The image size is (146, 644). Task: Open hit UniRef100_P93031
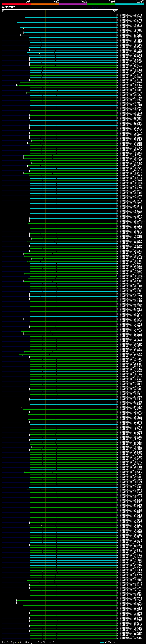pos(131,17)
